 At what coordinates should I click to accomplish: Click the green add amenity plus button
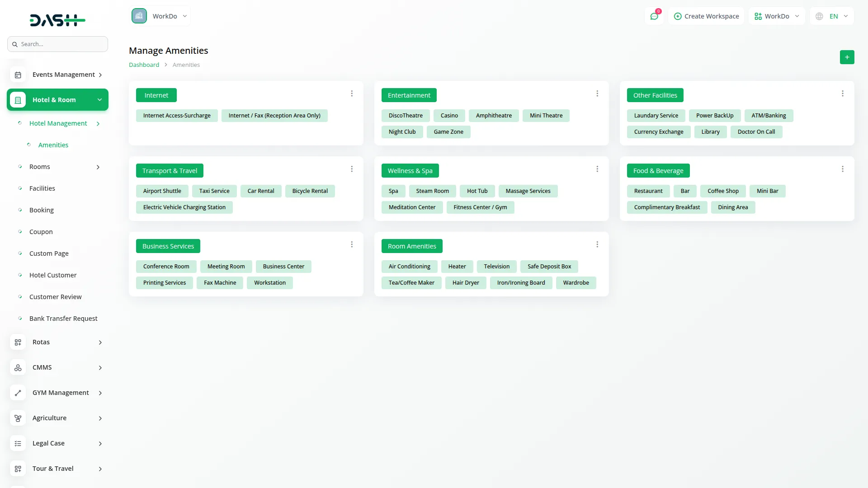pos(847,57)
